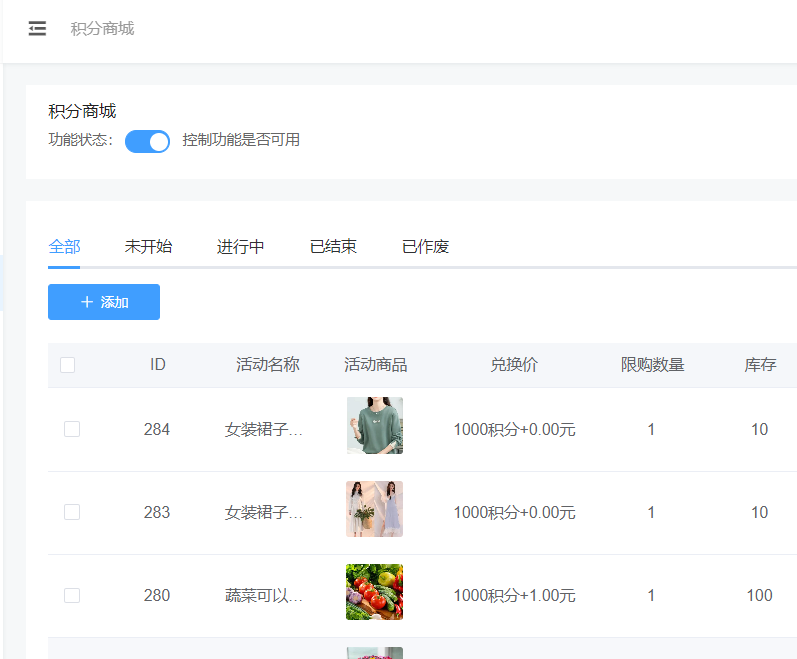Click purchase limit 1 in row 284
This screenshot has height=659, width=797.
click(651, 429)
